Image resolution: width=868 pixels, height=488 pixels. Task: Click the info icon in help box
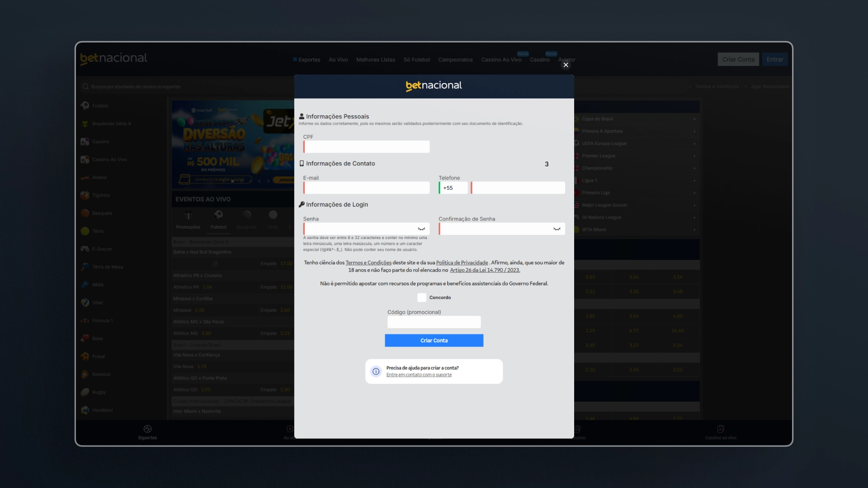[x=376, y=371]
